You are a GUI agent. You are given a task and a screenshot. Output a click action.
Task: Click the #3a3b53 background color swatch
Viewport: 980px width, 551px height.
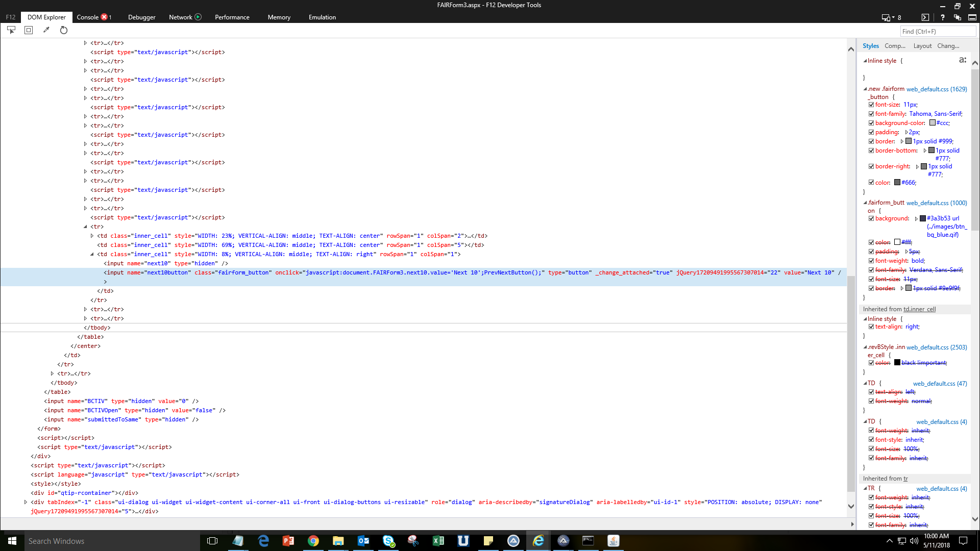click(x=923, y=218)
